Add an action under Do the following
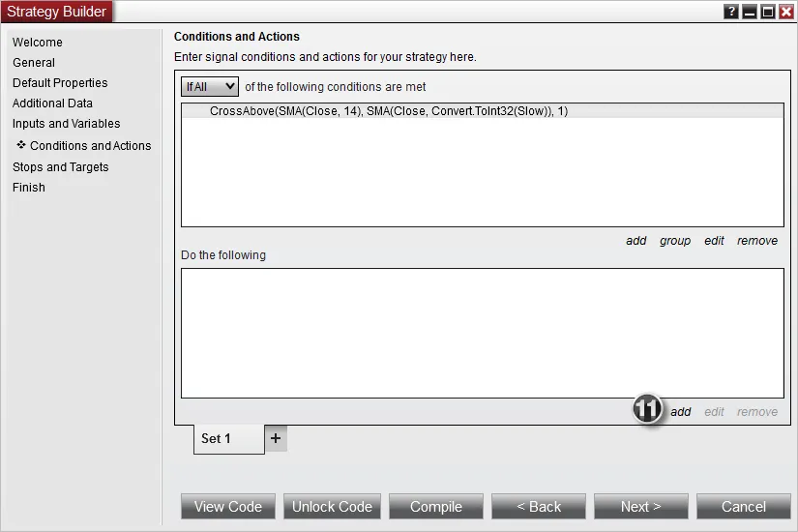Image resolution: width=798 pixels, height=532 pixels. coord(680,412)
